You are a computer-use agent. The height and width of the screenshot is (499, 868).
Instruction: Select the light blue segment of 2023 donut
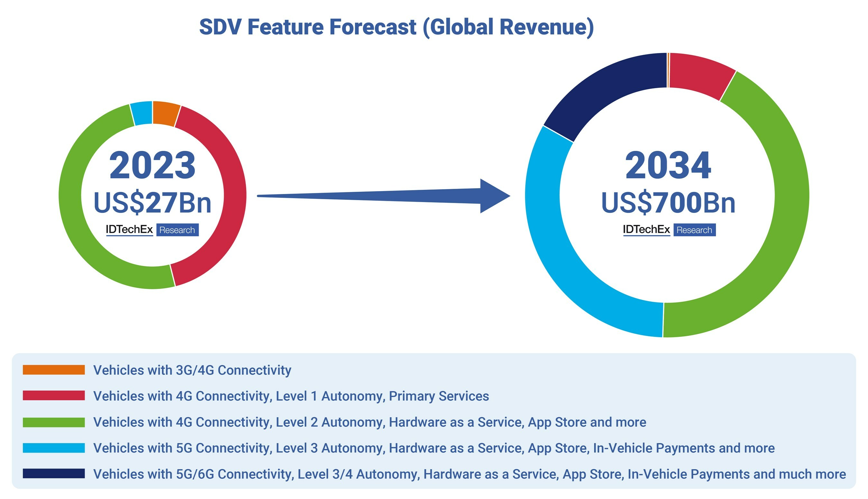tap(141, 114)
